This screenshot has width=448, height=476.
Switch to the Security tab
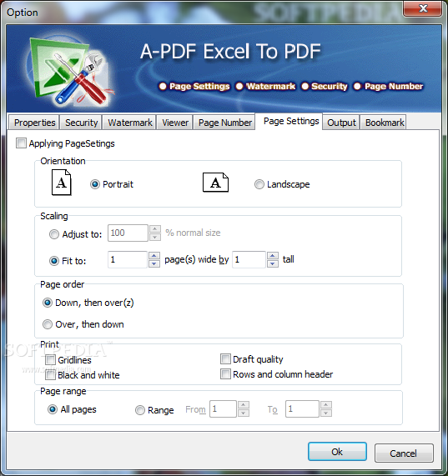coord(82,123)
